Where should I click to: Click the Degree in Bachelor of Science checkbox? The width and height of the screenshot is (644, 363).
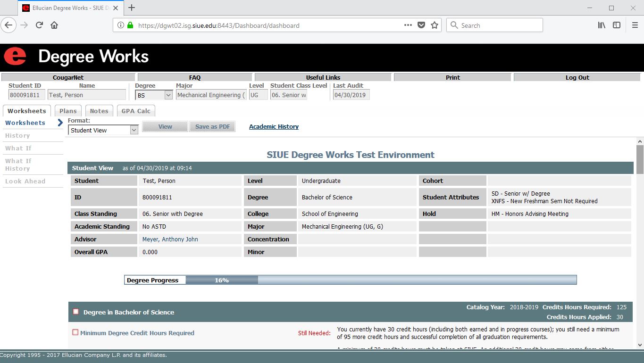tap(76, 312)
